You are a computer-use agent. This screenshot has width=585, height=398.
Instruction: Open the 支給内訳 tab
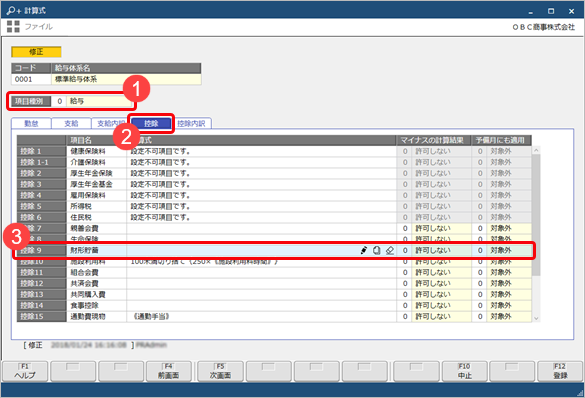tap(110, 123)
